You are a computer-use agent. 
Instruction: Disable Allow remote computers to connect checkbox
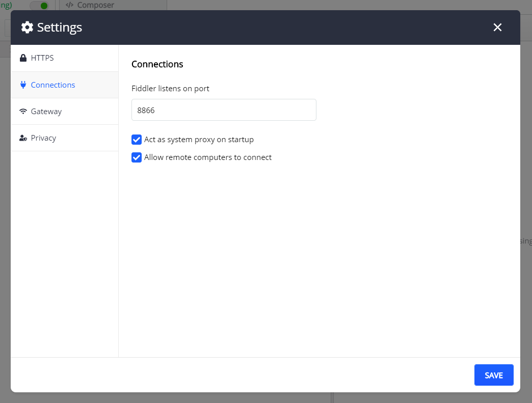[x=137, y=157]
